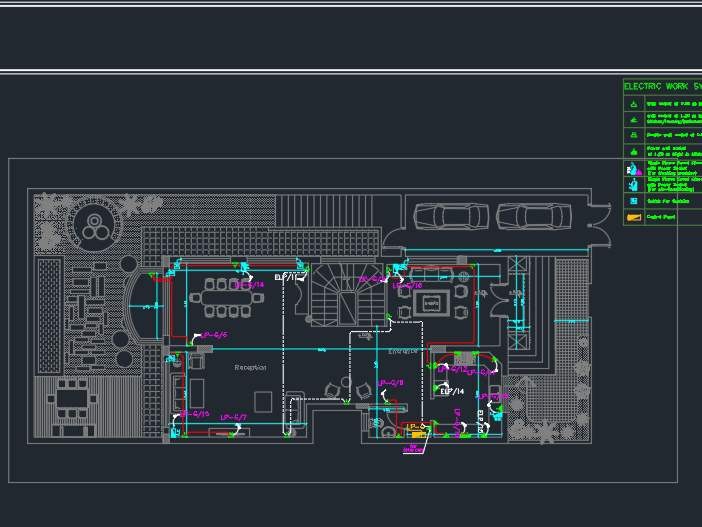Click the cyan and magenta legend symbol
Image resolution: width=702 pixels, height=527 pixels.
[x=634, y=169]
